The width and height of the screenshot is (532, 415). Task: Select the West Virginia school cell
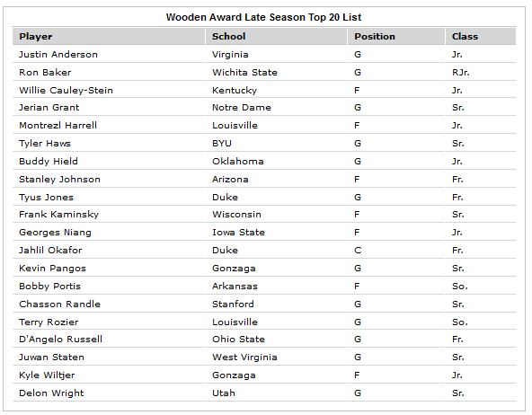coord(244,358)
